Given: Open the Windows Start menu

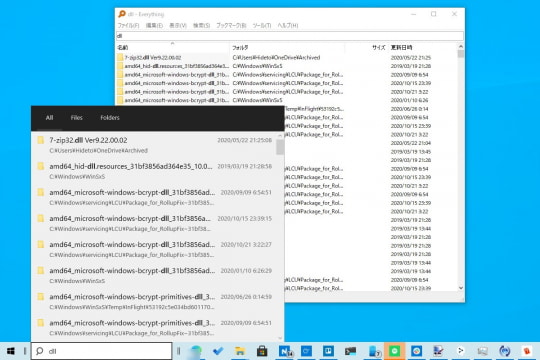Looking at the screenshot, I should [x=11, y=351].
